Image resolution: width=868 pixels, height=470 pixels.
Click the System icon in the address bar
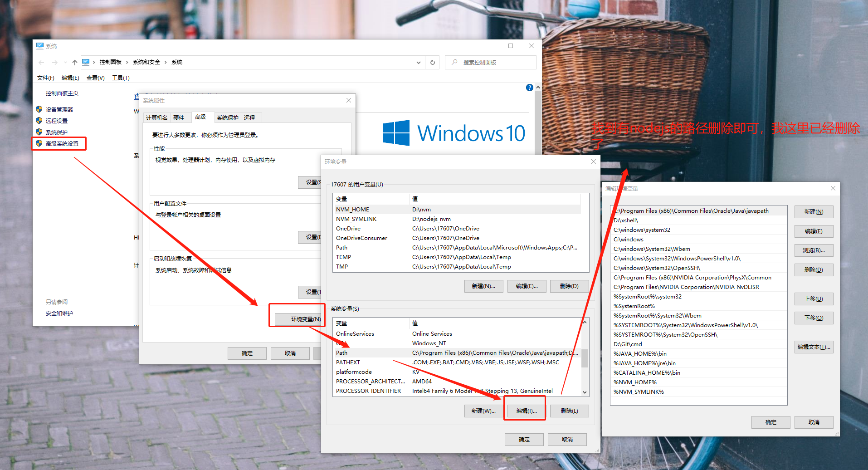pyautogui.click(x=86, y=62)
